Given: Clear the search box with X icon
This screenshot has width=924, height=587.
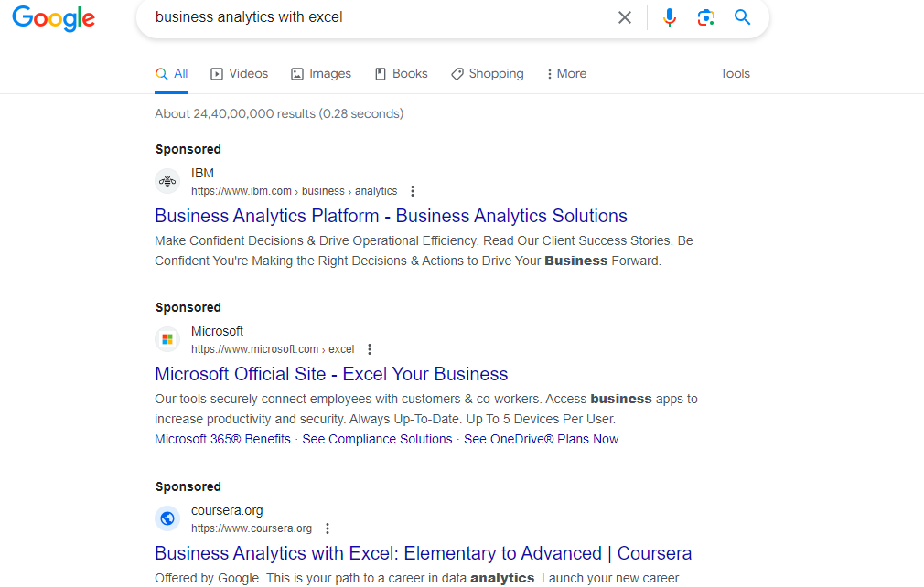Looking at the screenshot, I should (x=625, y=17).
